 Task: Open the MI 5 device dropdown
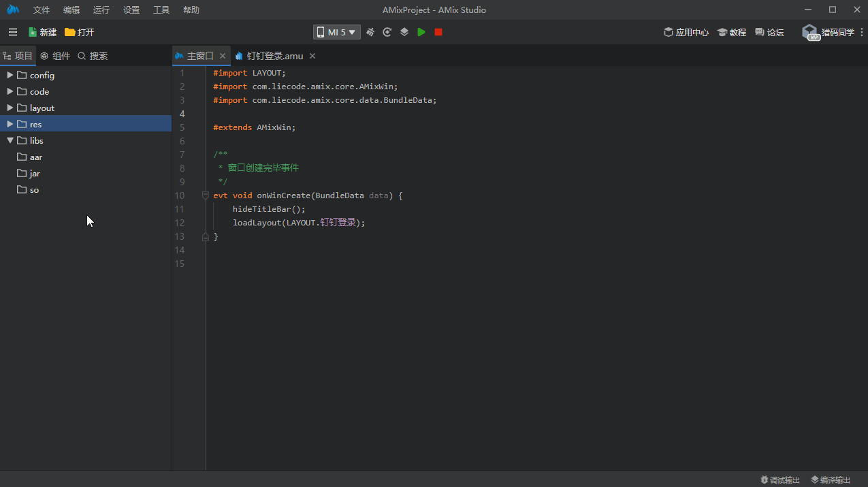tap(337, 32)
